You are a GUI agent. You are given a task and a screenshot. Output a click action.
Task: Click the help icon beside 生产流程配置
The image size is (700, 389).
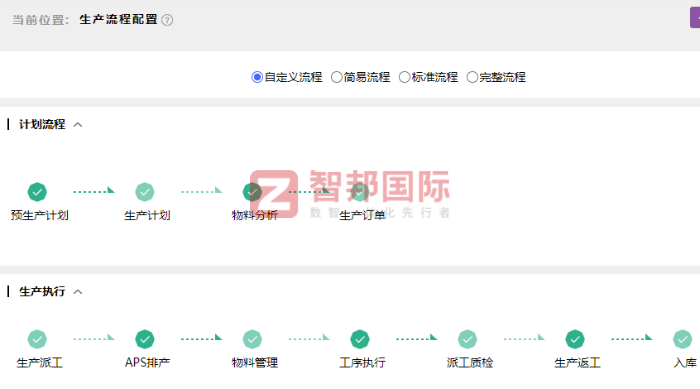point(167,20)
